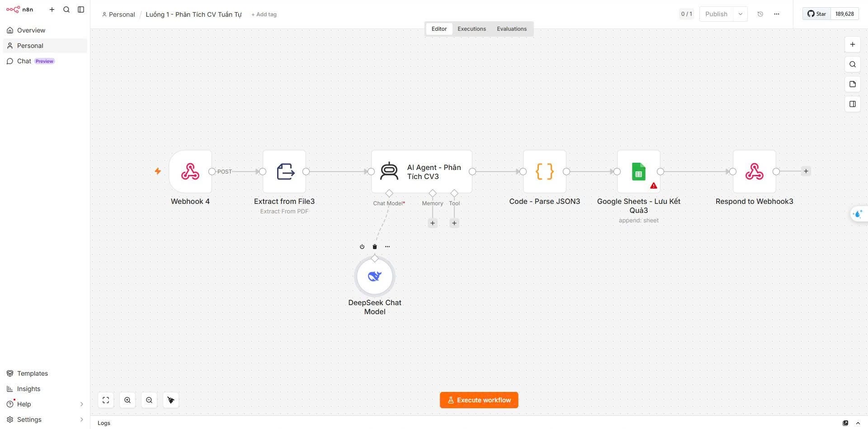Zoom out on canvas
The image size is (868, 429).
(x=149, y=400)
